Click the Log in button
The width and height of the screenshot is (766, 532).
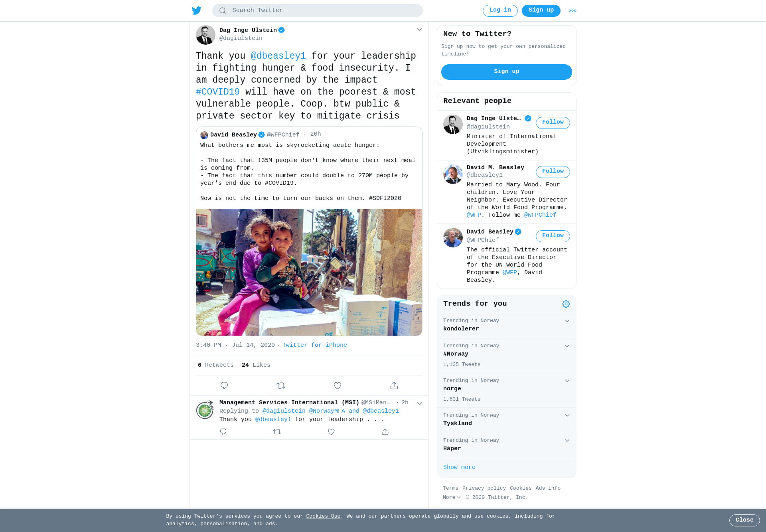click(500, 10)
